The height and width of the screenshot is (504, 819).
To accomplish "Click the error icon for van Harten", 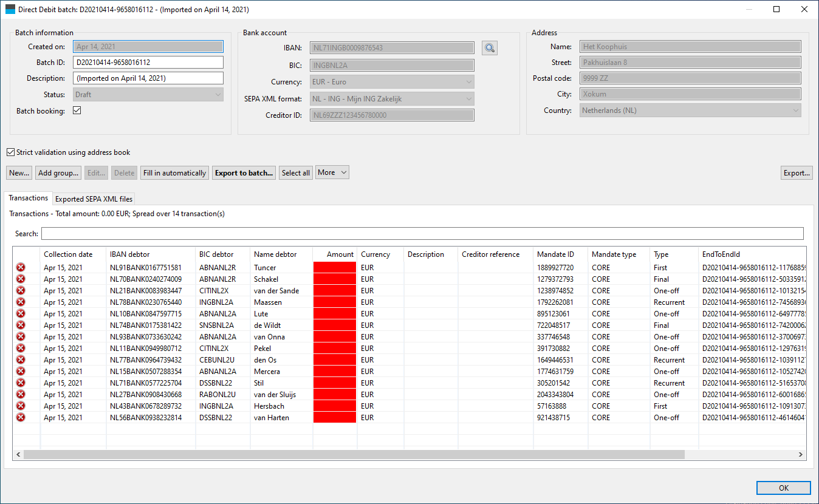I will (x=21, y=417).
